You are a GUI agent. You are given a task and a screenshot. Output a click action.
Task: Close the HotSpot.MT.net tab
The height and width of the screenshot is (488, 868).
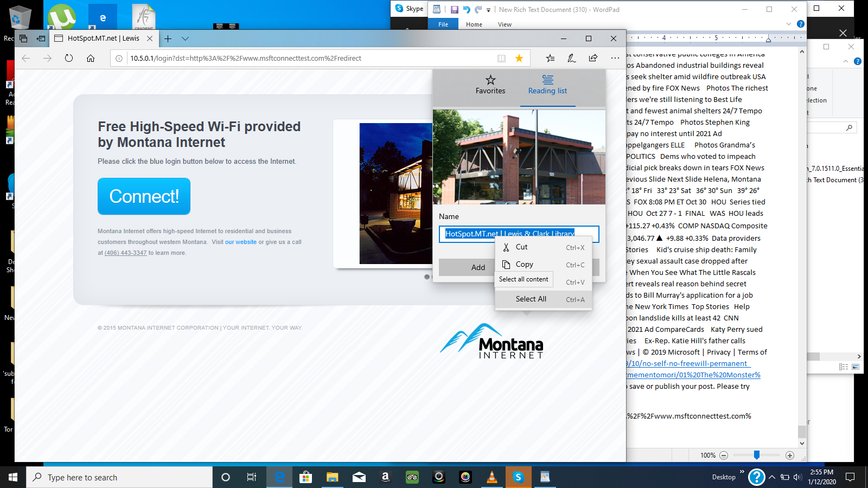[x=150, y=38]
